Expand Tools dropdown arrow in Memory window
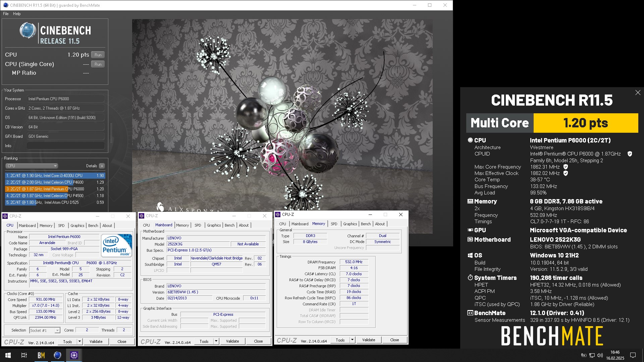Viewport: 644px width, 362px height. 353,340
